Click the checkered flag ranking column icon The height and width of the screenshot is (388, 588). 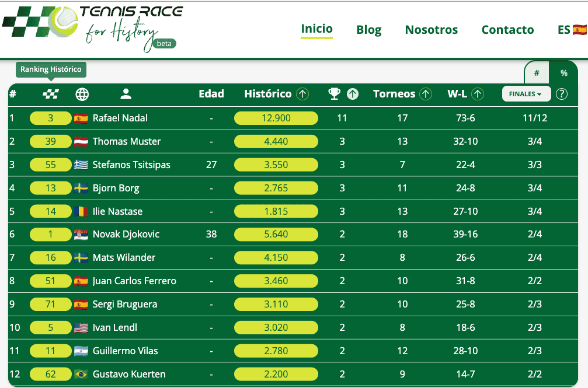51,94
